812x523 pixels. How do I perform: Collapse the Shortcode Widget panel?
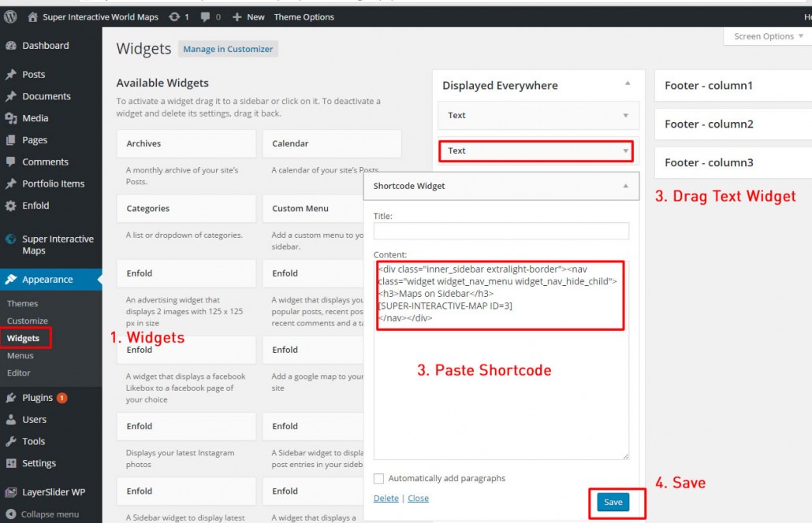[x=626, y=186]
